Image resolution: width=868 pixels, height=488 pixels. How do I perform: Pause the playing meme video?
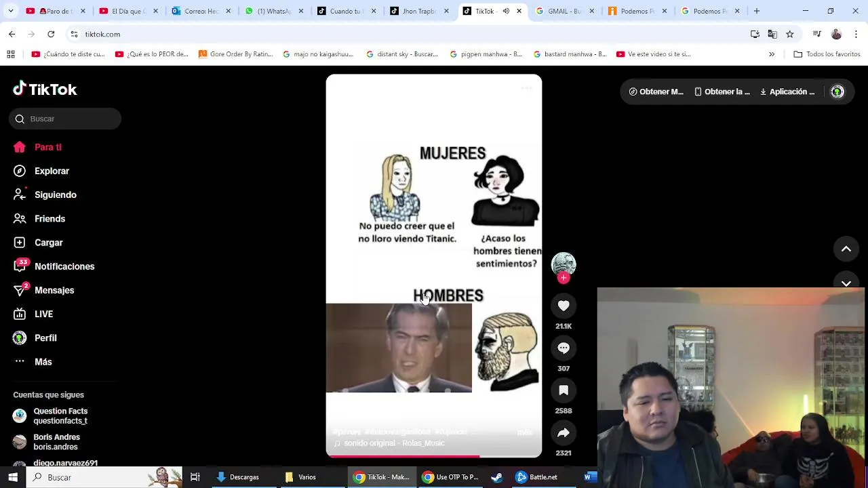pos(434,266)
